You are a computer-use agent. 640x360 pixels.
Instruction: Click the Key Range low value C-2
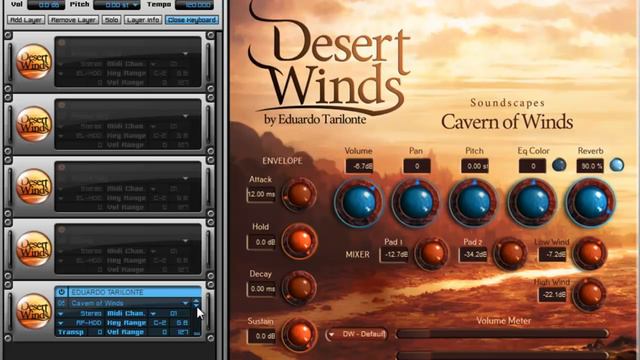coord(160,323)
